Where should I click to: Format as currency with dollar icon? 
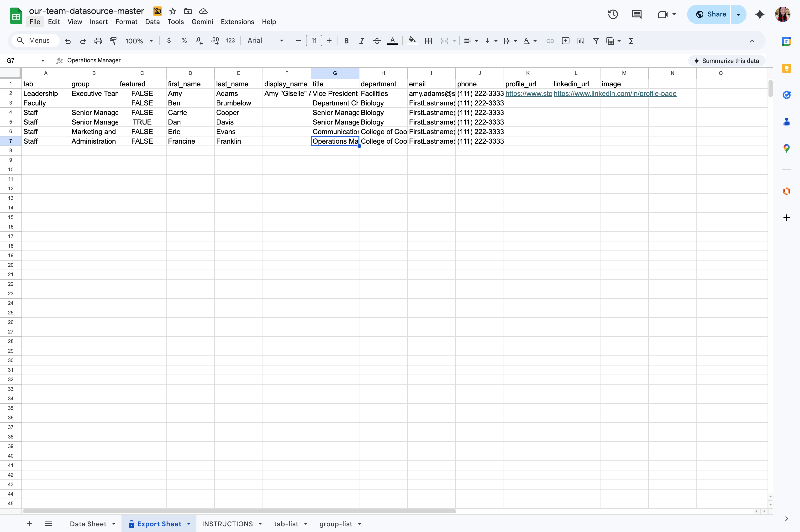coord(169,41)
